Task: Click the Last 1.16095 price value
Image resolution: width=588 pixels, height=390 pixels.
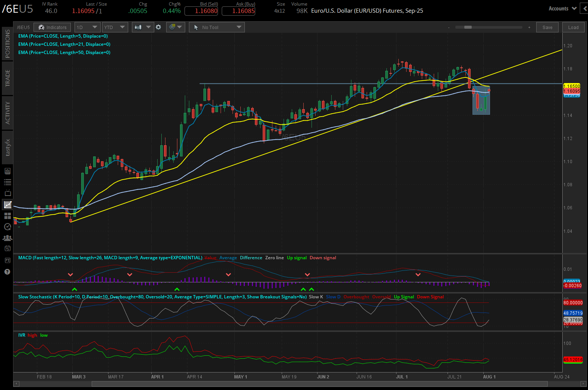Action: tap(83, 11)
